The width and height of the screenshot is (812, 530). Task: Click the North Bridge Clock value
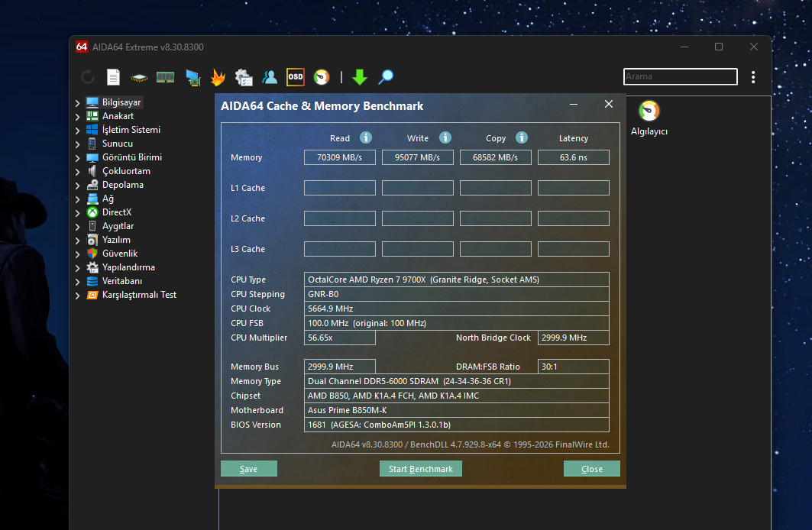point(573,338)
